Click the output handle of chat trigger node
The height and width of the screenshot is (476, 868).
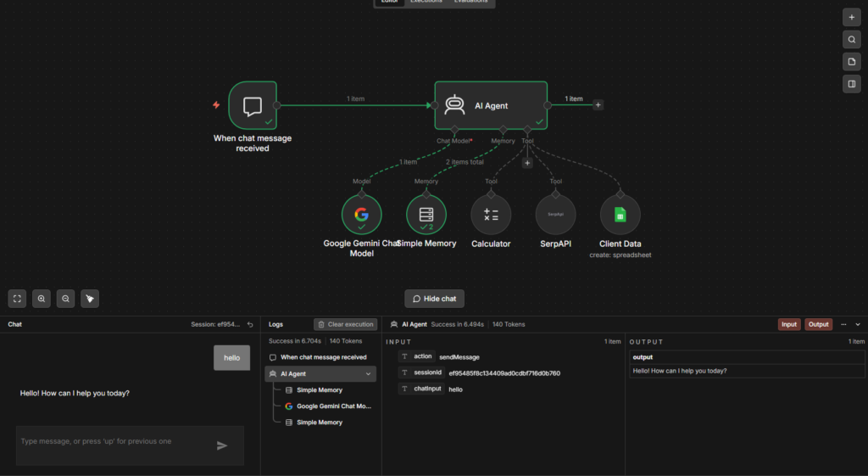click(277, 105)
